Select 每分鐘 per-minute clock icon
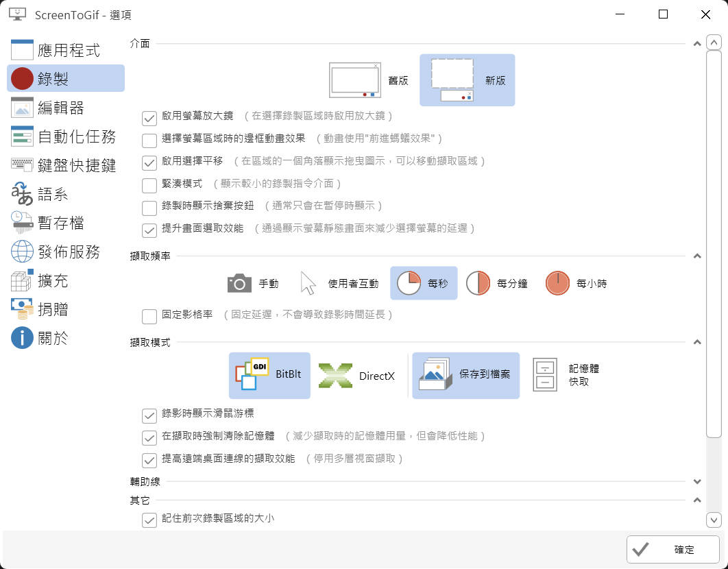The width and height of the screenshot is (728, 569). point(478,283)
